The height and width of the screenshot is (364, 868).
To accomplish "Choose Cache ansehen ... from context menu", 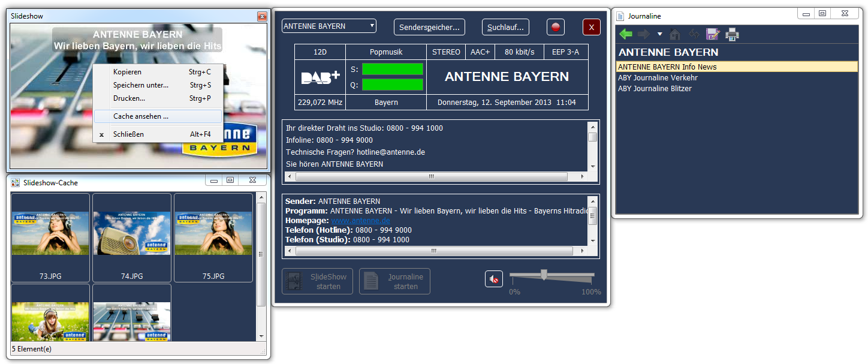I will click(x=158, y=116).
